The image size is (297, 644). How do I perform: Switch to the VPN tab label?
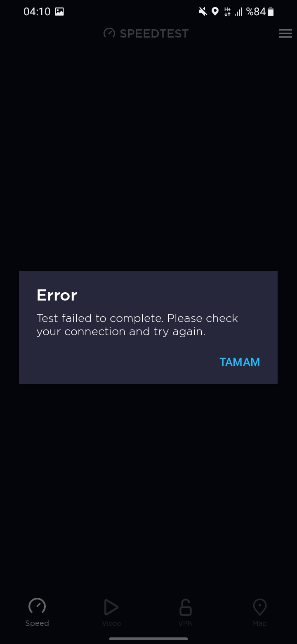186,623
